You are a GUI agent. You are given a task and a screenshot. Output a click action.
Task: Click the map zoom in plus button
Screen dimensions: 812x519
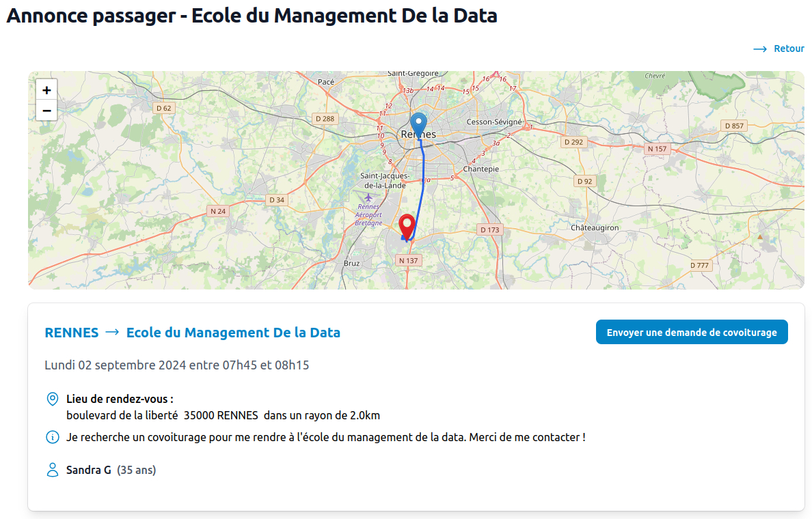click(x=46, y=90)
